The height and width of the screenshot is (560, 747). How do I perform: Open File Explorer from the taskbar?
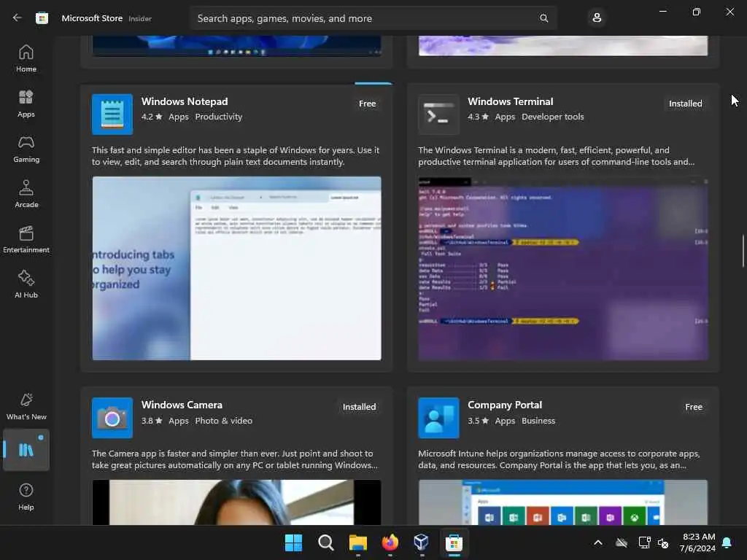click(x=357, y=542)
